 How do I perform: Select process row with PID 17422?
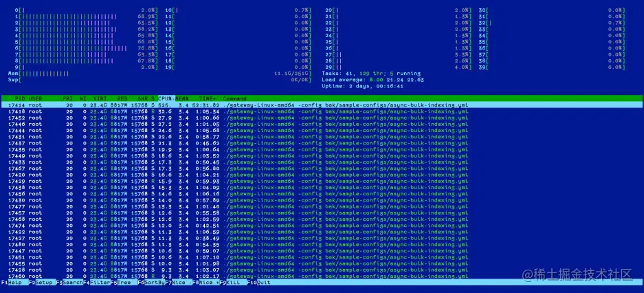[x=322, y=232]
